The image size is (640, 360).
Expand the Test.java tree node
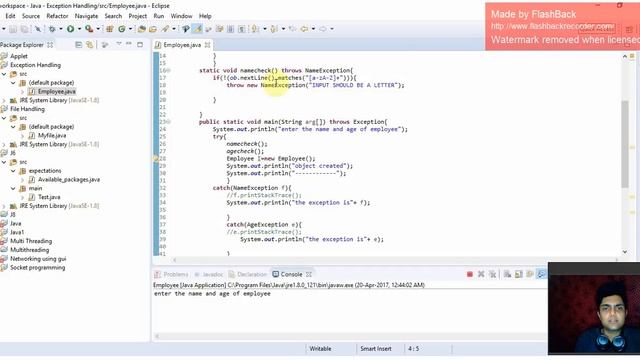[x=22, y=197]
